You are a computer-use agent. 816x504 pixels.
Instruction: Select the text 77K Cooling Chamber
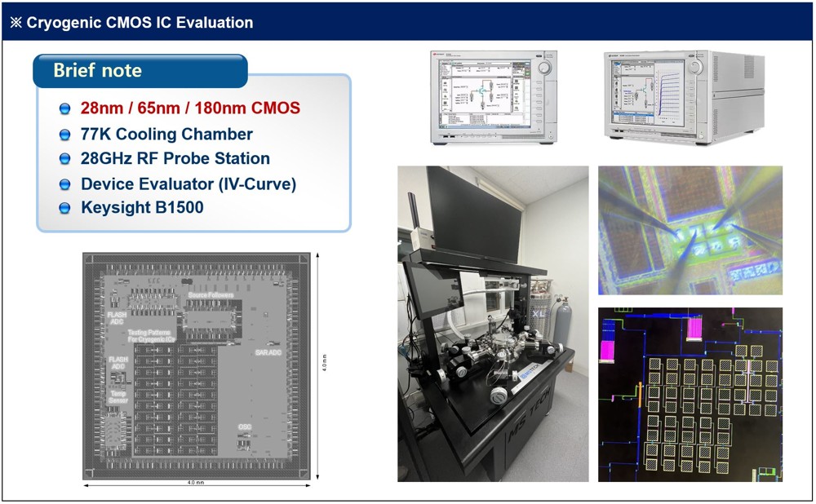pyautogui.click(x=166, y=134)
